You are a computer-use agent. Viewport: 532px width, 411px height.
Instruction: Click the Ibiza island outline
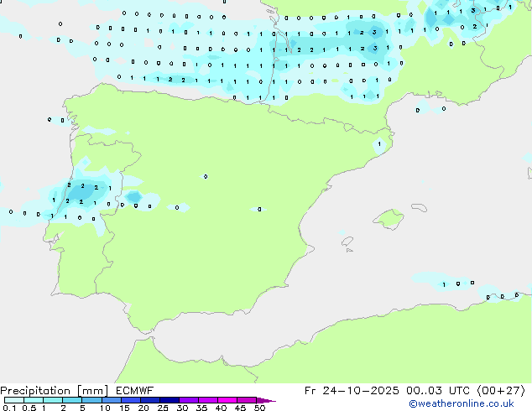point(347,242)
